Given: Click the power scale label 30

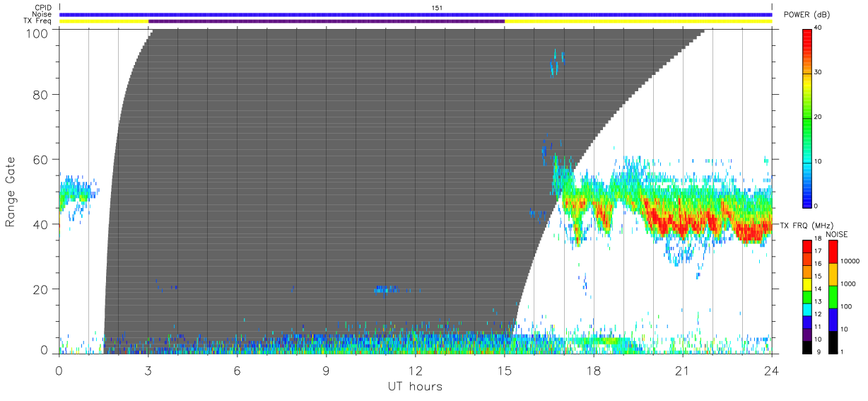Looking at the screenshot, I should click(819, 73).
